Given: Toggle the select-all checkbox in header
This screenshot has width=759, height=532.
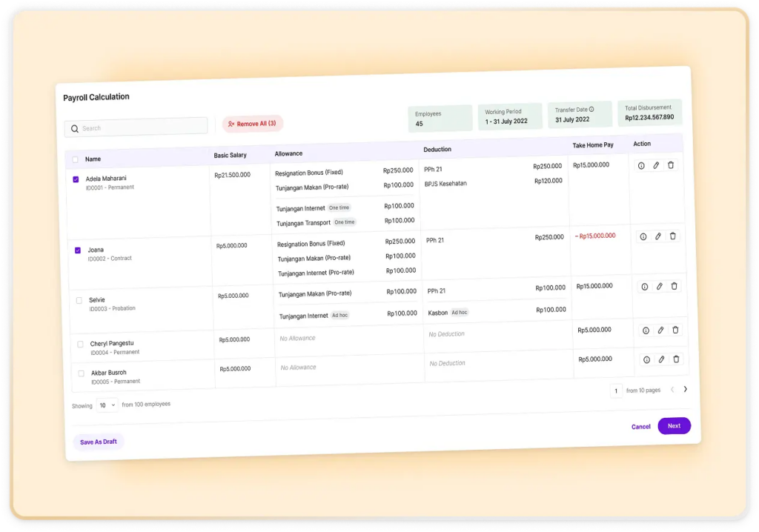Looking at the screenshot, I should click(75, 159).
